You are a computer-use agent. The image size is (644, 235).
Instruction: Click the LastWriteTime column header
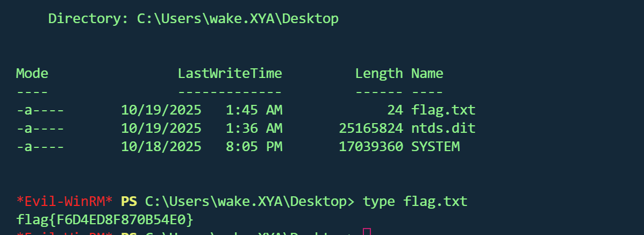[230, 74]
